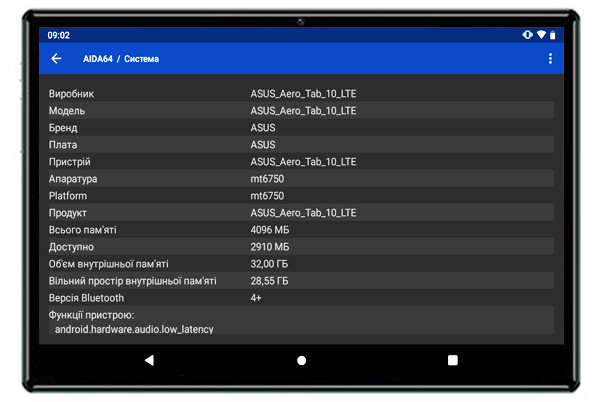Select the Модель row label
This screenshot has width=600, height=402.
[67, 111]
